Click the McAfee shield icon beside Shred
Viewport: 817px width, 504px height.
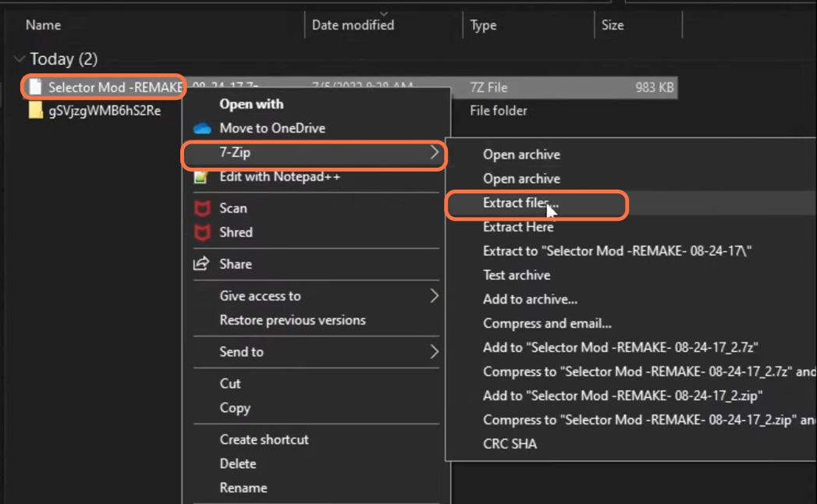coord(202,232)
